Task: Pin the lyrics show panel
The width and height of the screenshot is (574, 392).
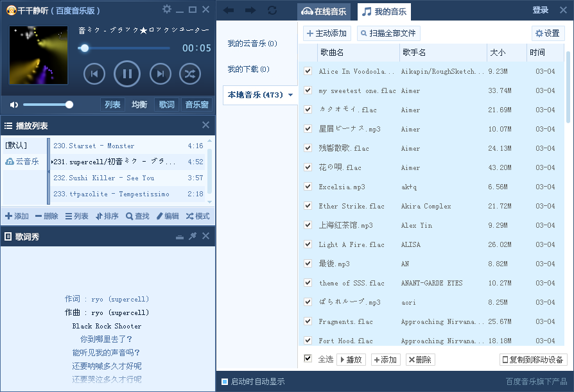Action: (192, 237)
